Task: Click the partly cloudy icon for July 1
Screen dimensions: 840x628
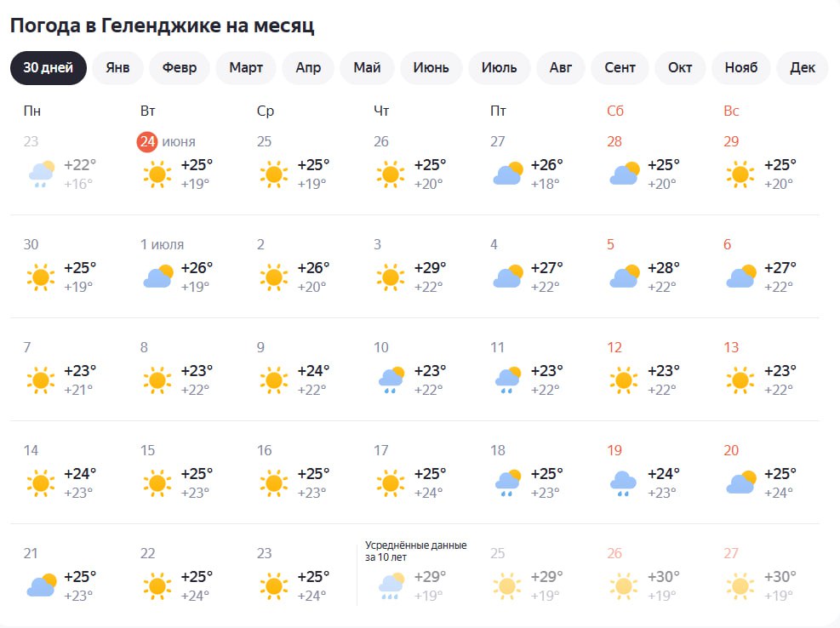Action: [158, 277]
